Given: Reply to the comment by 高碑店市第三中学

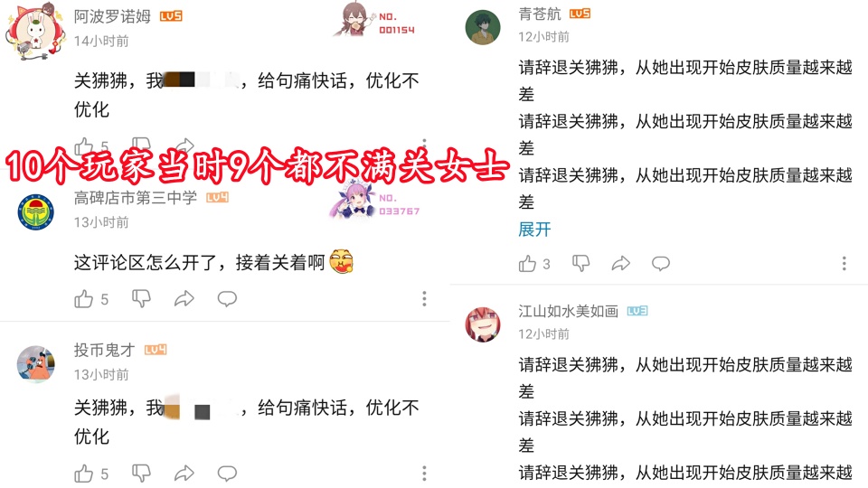Looking at the screenshot, I should (x=227, y=299).
